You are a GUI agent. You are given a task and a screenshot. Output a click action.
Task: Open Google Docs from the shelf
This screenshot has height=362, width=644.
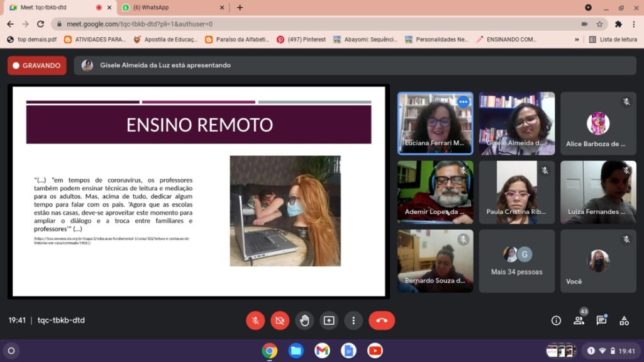[x=348, y=351]
